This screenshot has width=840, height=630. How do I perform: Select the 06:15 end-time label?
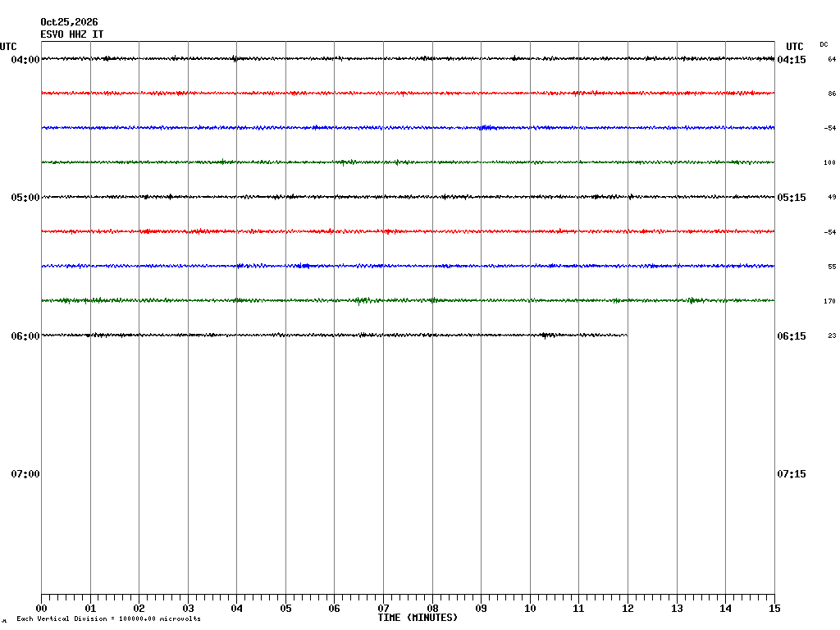(792, 336)
